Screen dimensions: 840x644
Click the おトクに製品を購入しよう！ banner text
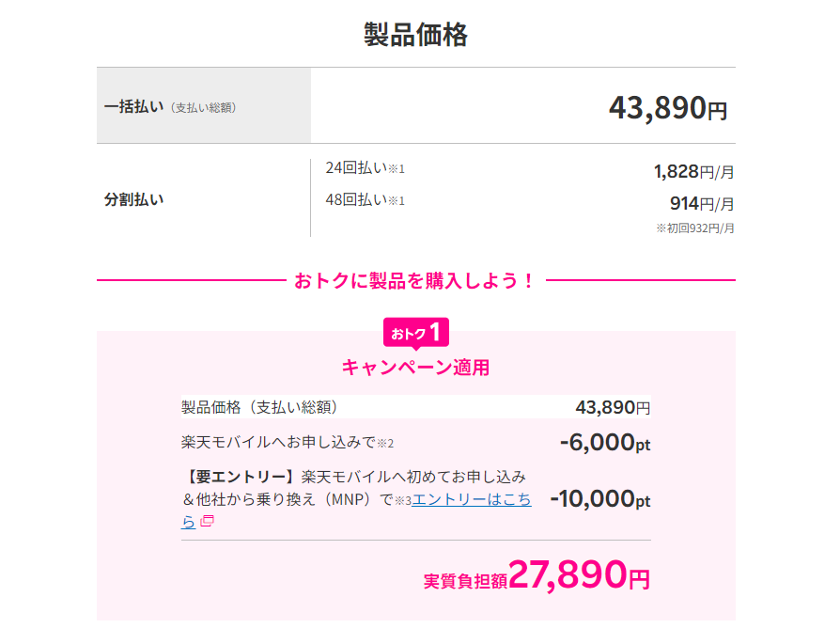415,280
